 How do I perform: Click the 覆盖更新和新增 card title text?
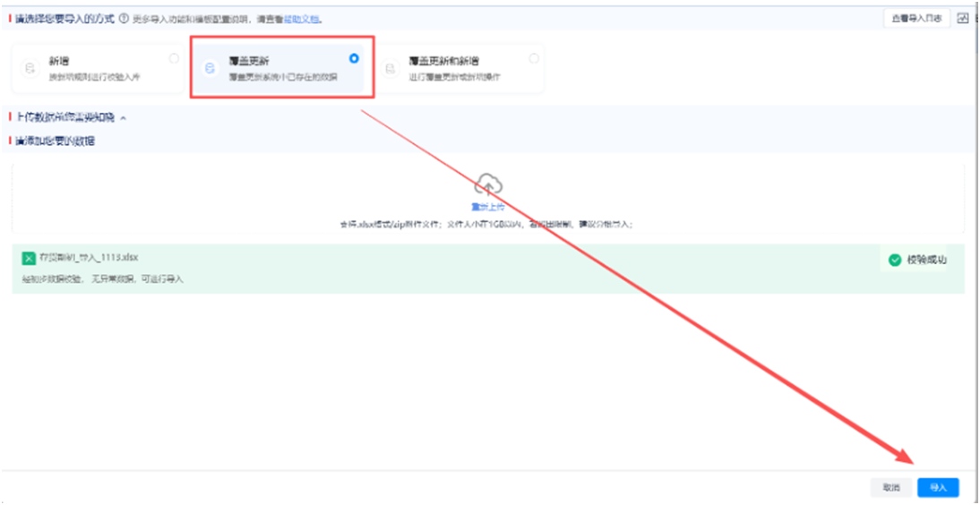coord(443,62)
